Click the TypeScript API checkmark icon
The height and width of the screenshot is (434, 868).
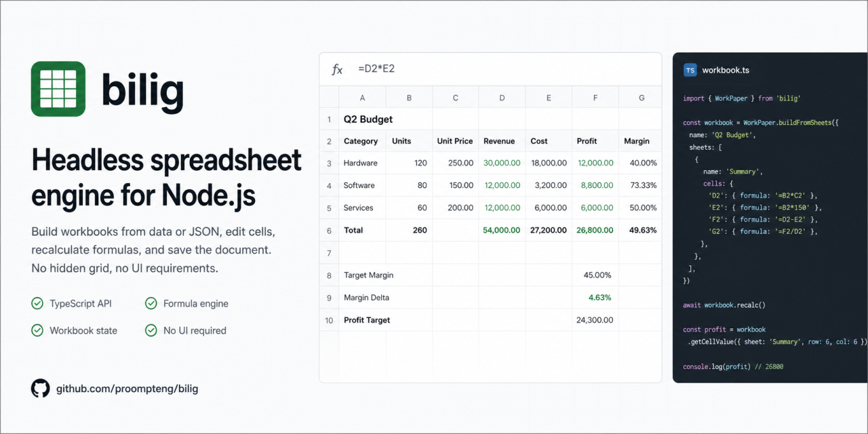pos(37,303)
